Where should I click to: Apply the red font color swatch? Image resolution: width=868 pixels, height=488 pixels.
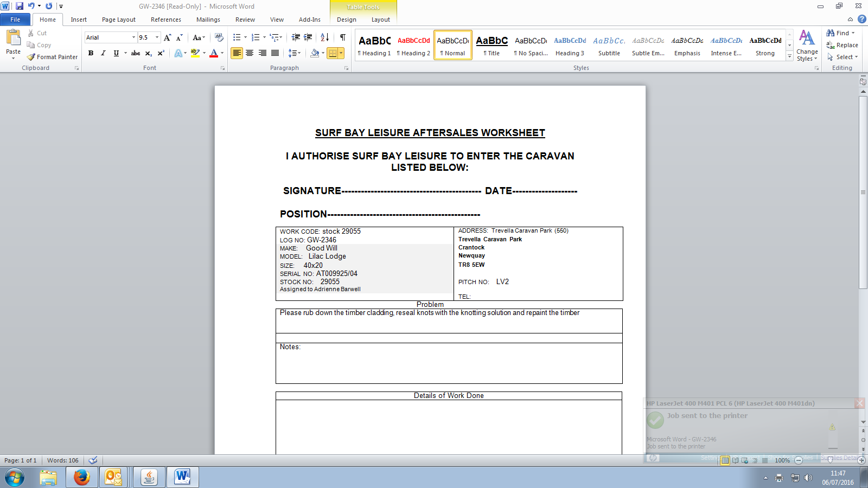click(x=214, y=53)
